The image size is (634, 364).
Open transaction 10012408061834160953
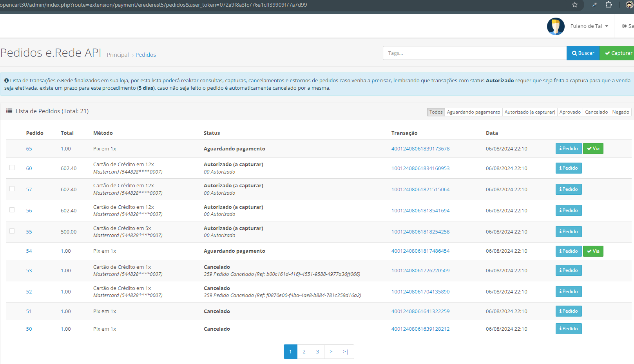pyautogui.click(x=420, y=168)
